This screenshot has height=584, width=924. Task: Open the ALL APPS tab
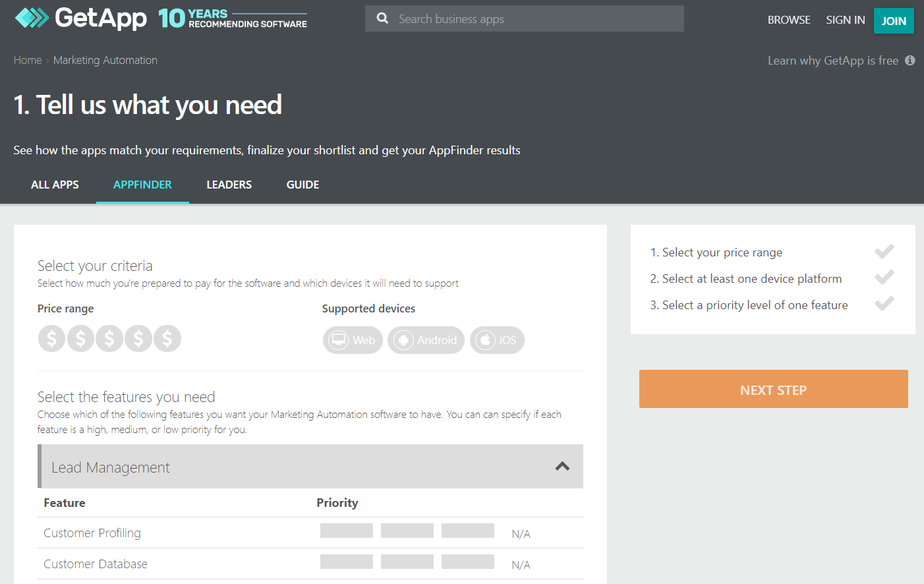click(x=55, y=185)
